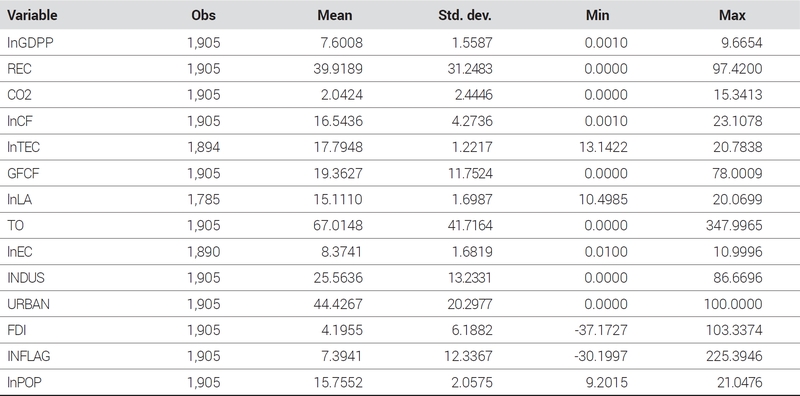Select the lnGDPP variable row label
The height and width of the screenshot is (396, 800).
[30, 43]
